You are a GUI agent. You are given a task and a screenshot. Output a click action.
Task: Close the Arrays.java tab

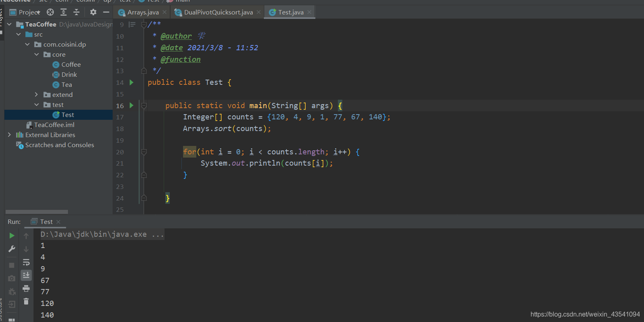tap(165, 12)
